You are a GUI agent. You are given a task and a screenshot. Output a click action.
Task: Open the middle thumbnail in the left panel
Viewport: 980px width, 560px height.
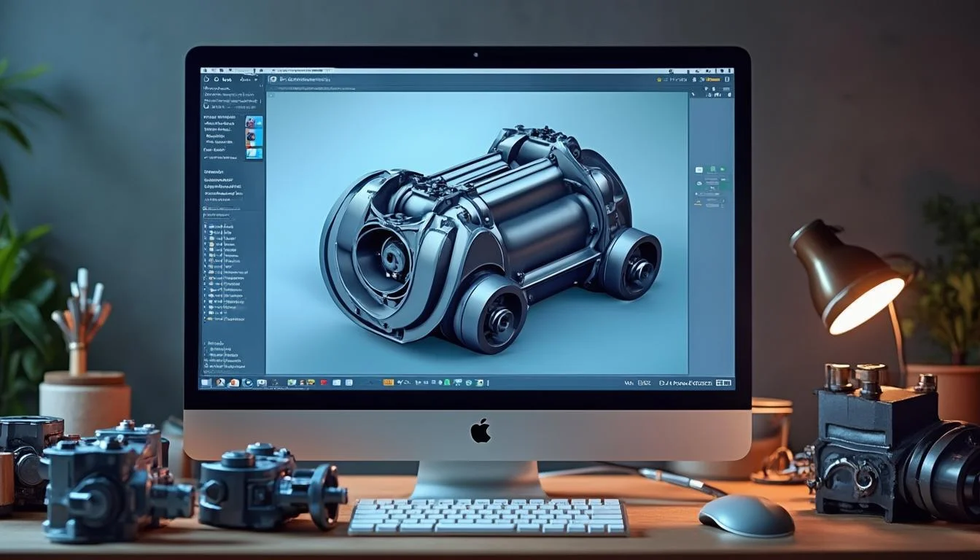[254, 138]
